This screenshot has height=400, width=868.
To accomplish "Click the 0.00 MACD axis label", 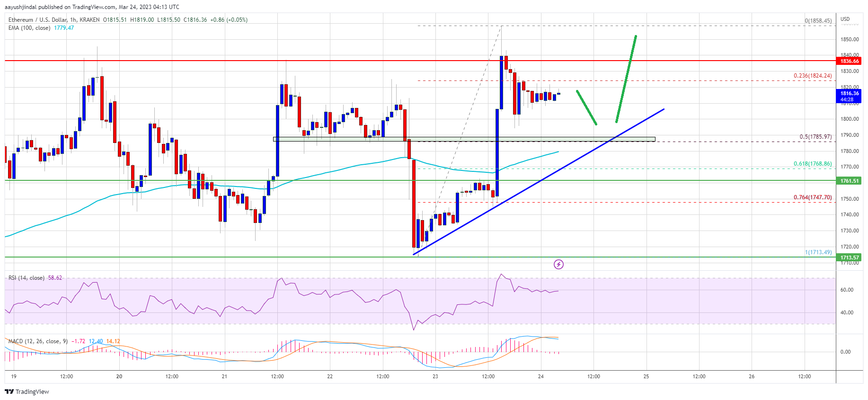I will [x=845, y=352].
